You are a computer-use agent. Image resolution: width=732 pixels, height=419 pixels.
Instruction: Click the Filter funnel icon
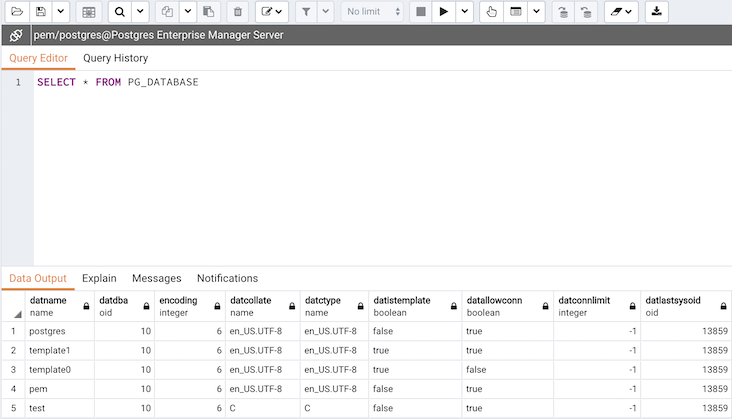point(306,12)
